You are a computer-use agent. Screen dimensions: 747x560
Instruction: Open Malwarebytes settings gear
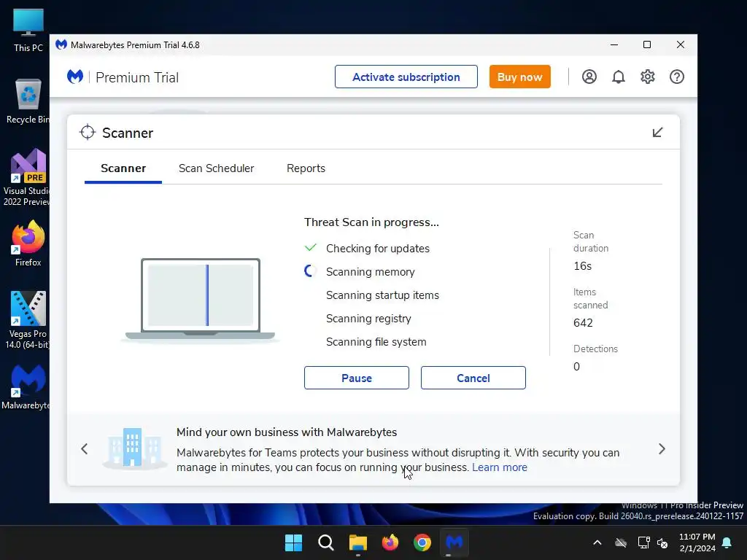pos(648,77)
